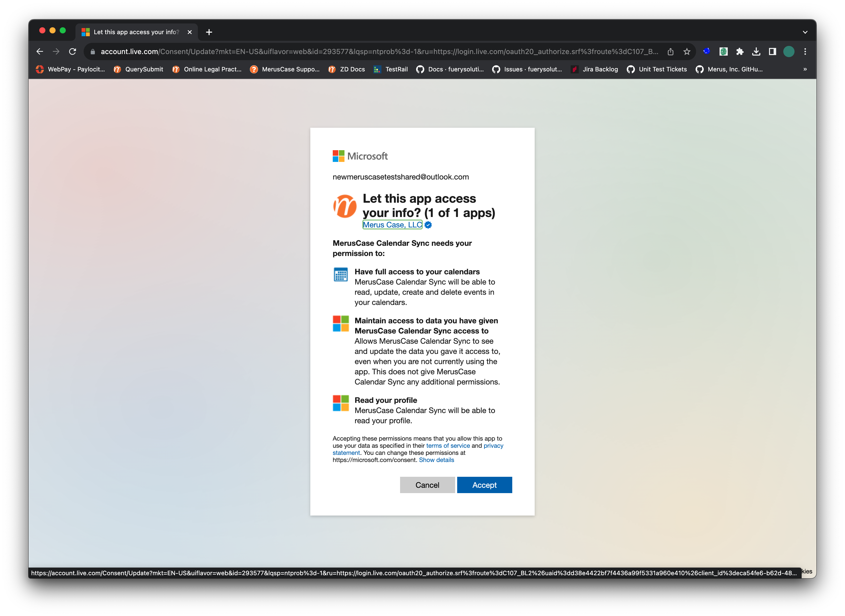Reload the consent page
This screenshot has height=616, width=845.
pos(73,52)
